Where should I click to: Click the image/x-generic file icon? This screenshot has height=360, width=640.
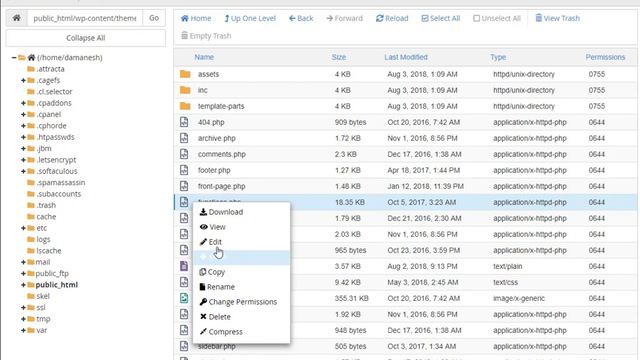tap(184, 298)
